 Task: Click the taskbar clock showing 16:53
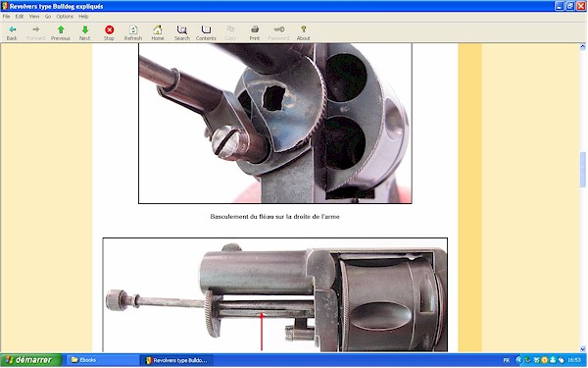click(x=574, y=360)
